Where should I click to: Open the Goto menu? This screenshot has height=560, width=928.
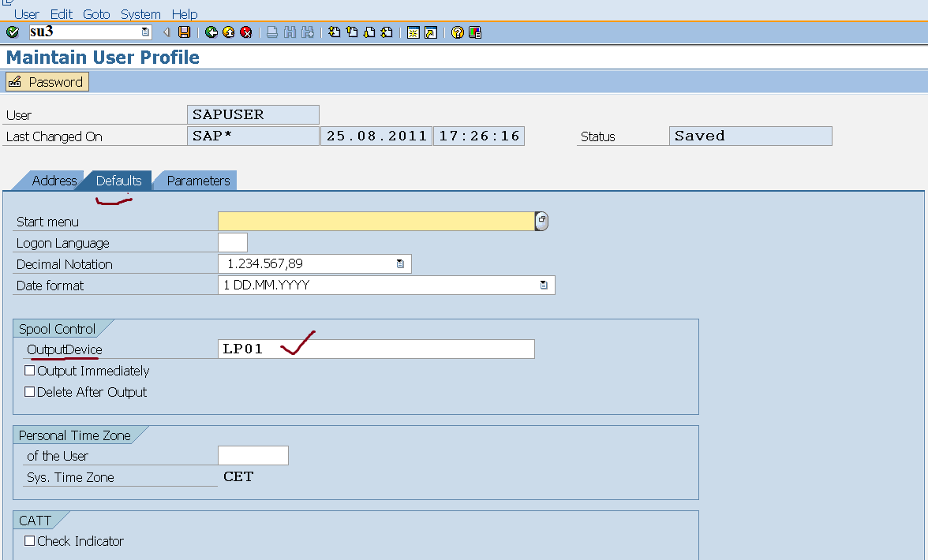pos(96,13)
